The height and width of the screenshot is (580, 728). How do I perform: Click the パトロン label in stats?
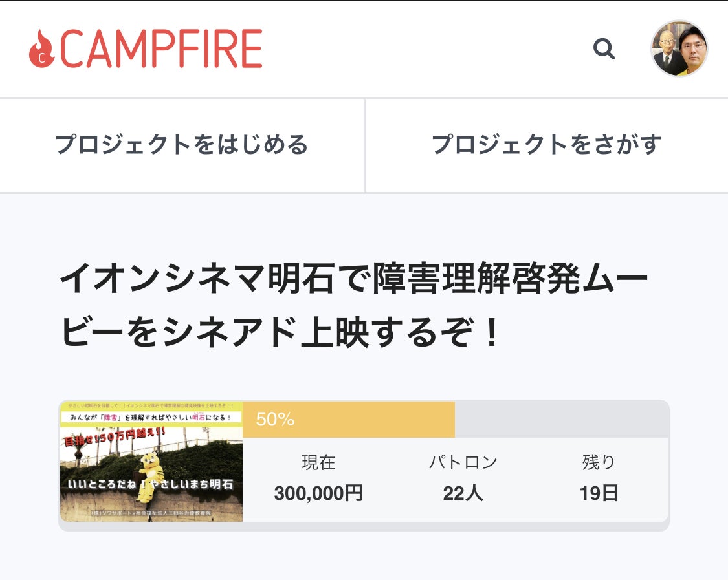(x=463, y=462)
